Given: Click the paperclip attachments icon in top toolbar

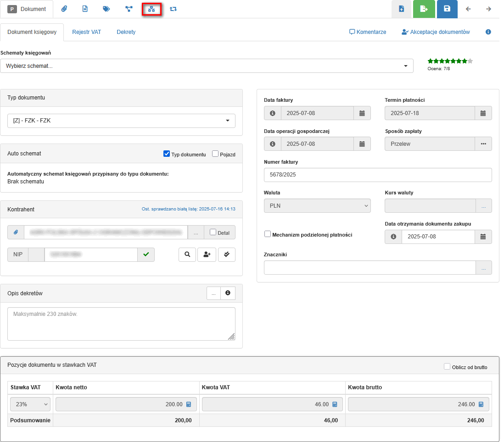Looking at the screenshot, I should pyautogui.click(x=64, y=9).
